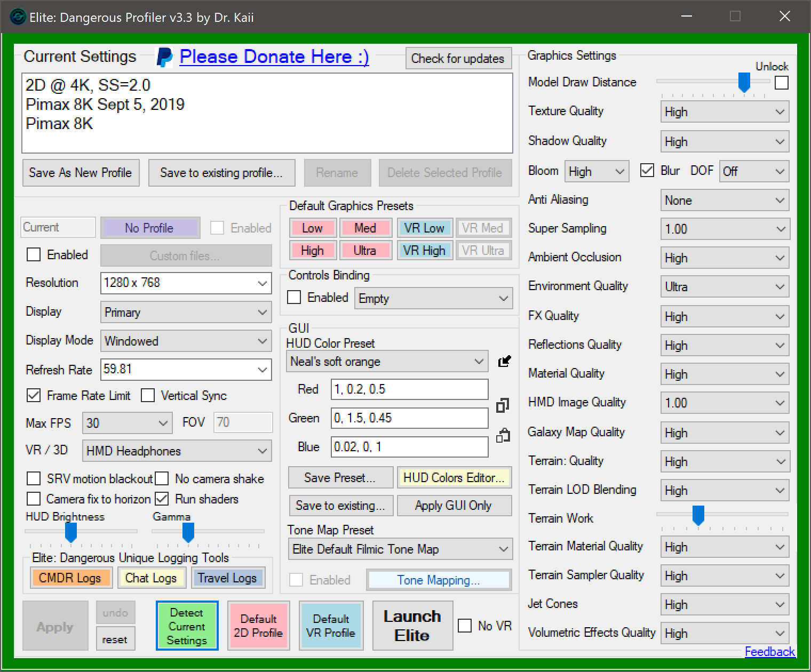
Task: Click the Tone Mapping button
Action: click(439, 580)
